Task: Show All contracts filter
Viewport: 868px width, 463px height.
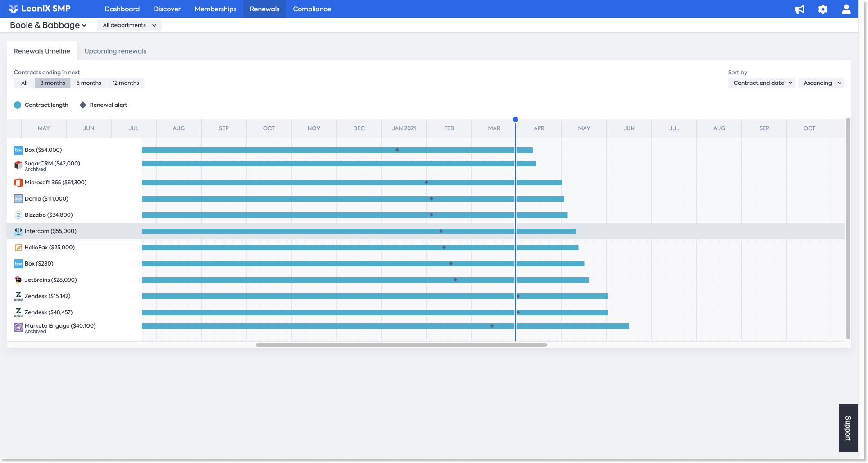Action: pos(24,83)
